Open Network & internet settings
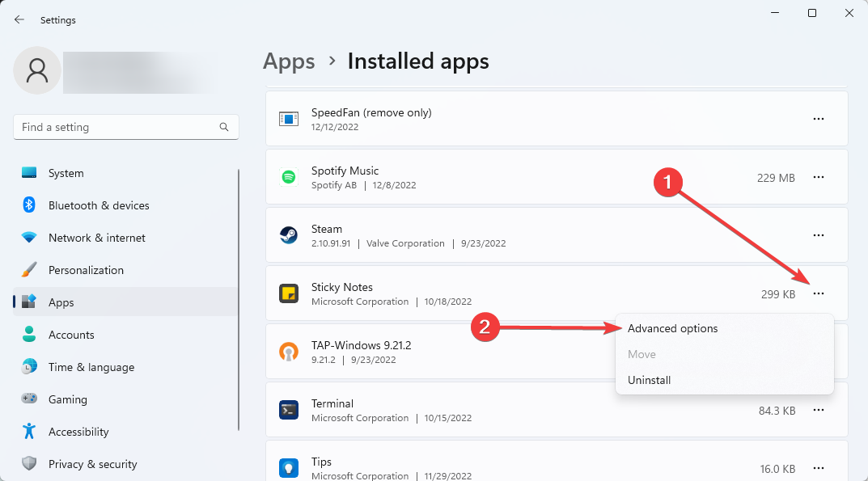This screenshot has height=481, width=868. point(125,238)
